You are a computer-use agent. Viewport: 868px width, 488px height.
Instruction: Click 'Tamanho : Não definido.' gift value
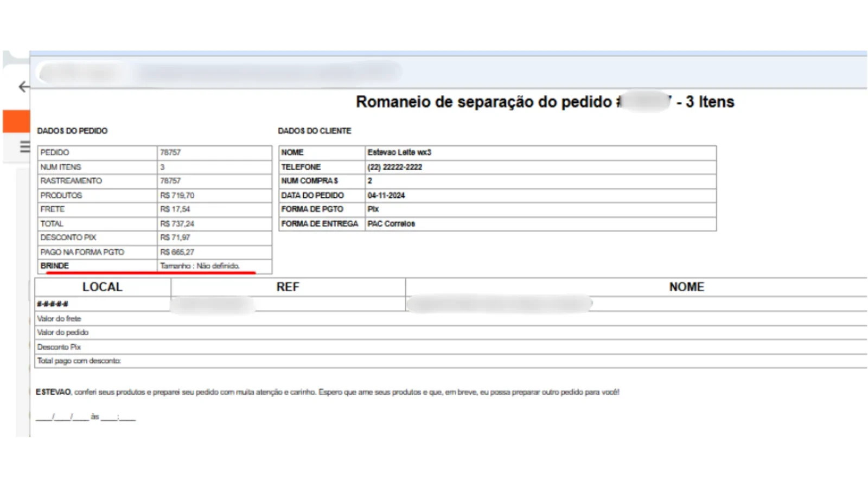[x=200, y=266]
